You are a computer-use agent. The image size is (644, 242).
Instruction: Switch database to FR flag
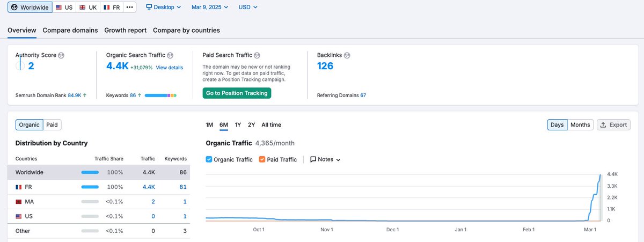(111, 8)
